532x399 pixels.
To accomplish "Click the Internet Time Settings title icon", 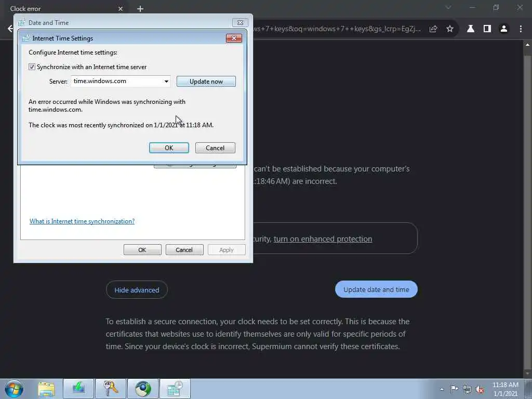I will tap(26, 38).
